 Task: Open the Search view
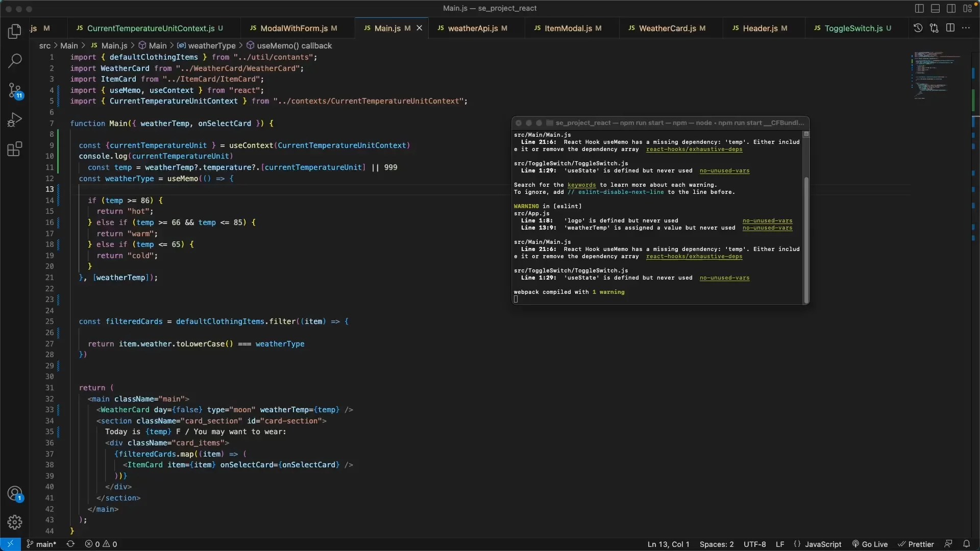15,61
